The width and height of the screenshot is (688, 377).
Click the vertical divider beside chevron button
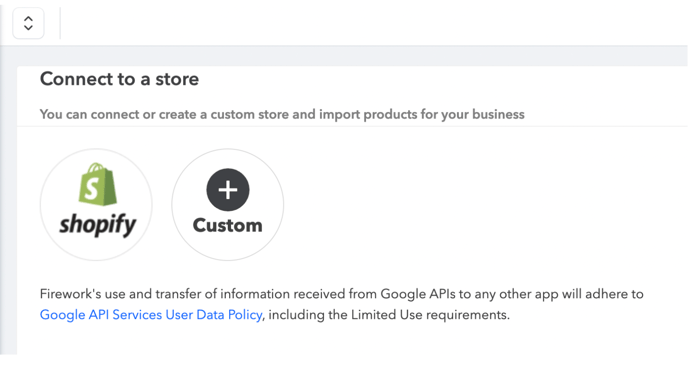point(60,23)
